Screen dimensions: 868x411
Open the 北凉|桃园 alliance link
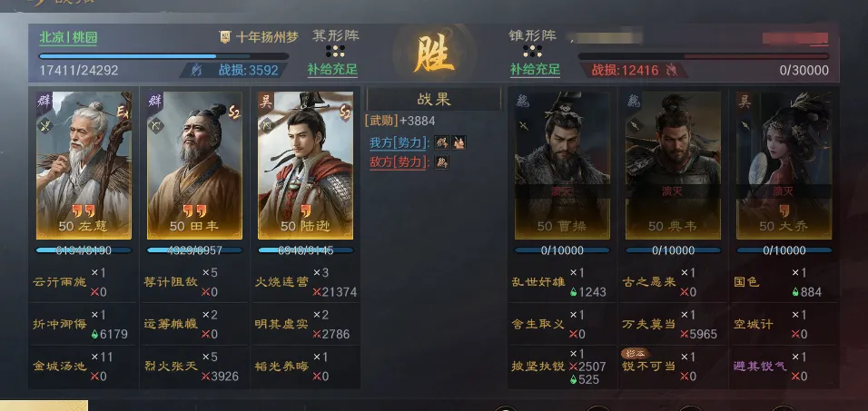point(68,37)
